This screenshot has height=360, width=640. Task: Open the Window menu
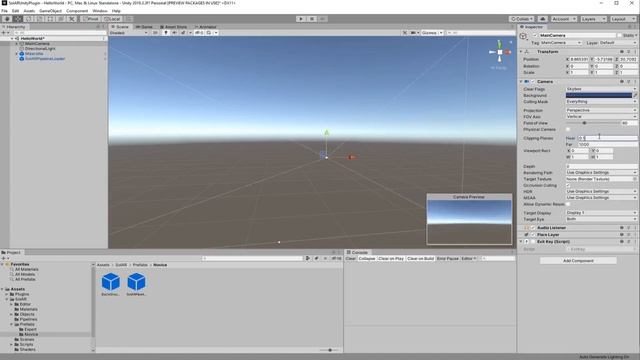[x=100, y=11]
